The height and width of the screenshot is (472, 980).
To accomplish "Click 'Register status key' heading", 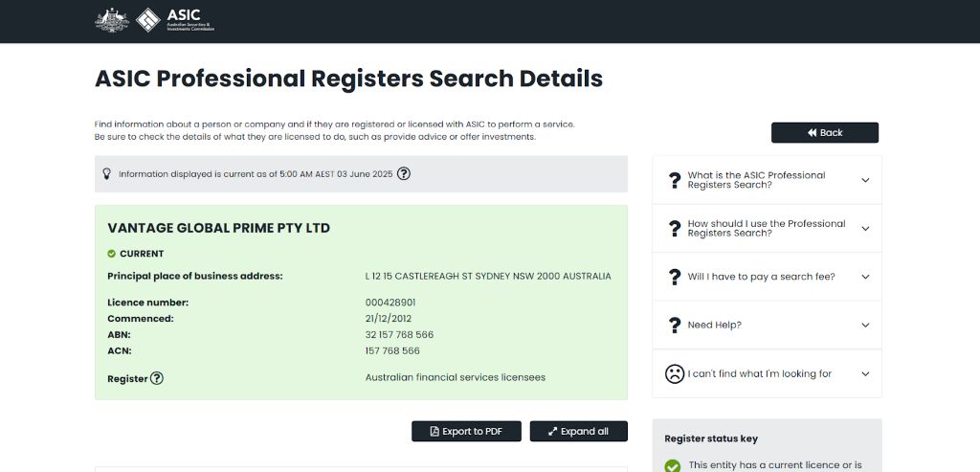I will (711, 438).
